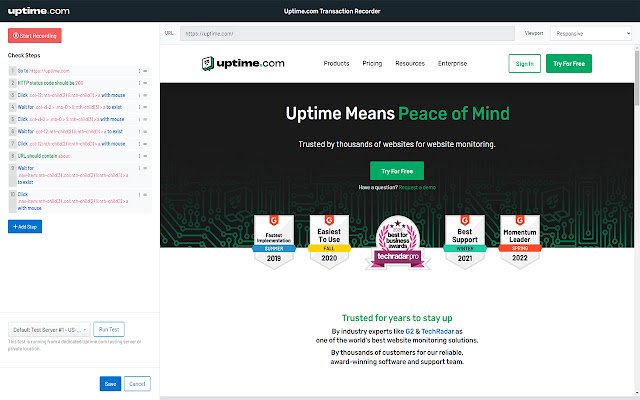Open the TechRadar link

click(438, 331)
